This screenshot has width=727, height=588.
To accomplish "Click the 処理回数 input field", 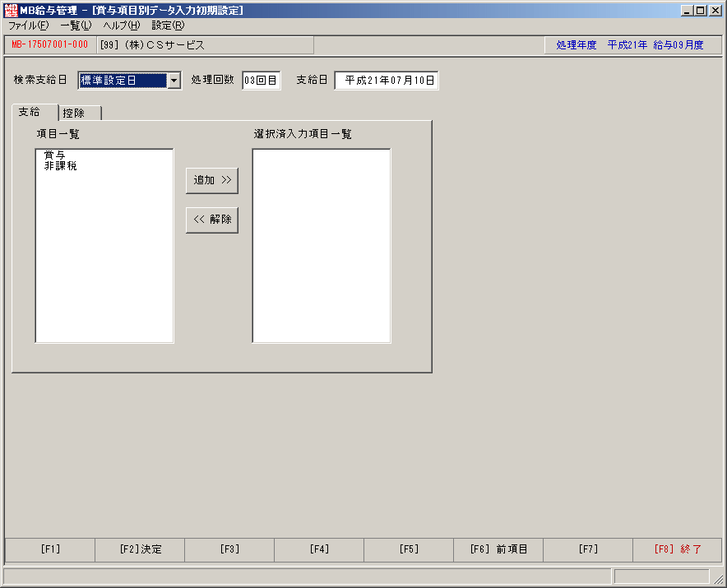I will (x=261, y=81).
